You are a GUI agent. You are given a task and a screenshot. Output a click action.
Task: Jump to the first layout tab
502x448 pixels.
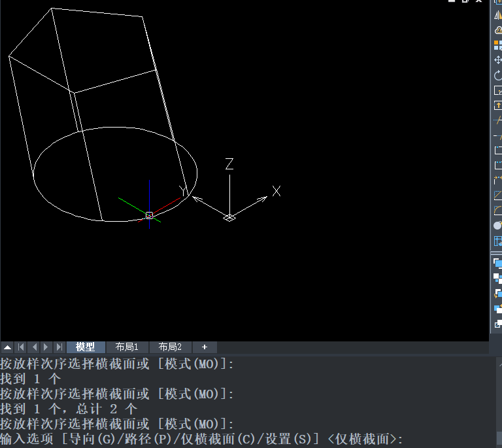point(21,347)
